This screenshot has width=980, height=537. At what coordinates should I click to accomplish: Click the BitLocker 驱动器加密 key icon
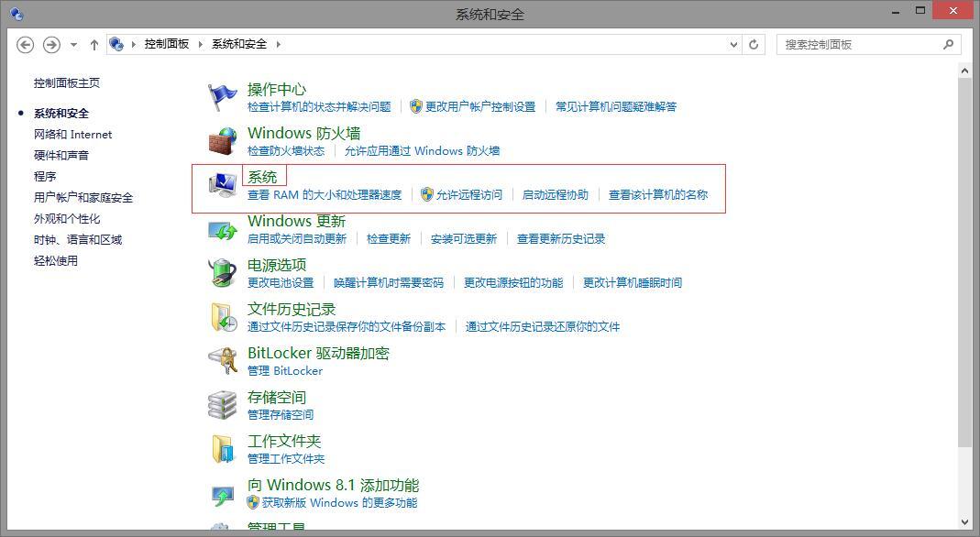223,359
